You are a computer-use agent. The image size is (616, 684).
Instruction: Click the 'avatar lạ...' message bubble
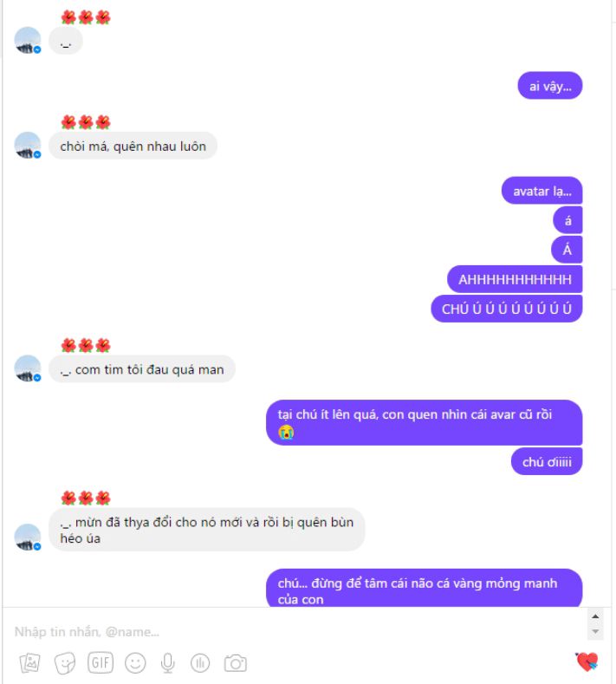pyautogui.click(x=541, y=191)
